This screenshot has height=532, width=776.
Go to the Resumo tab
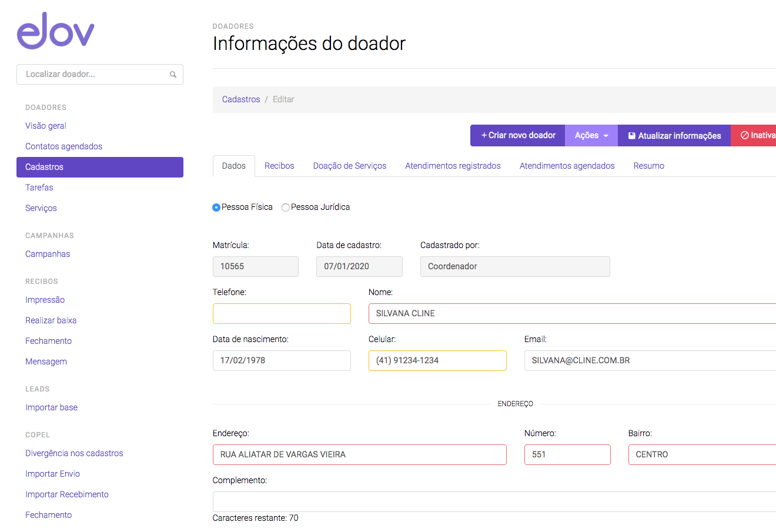[x=648, y=166]
